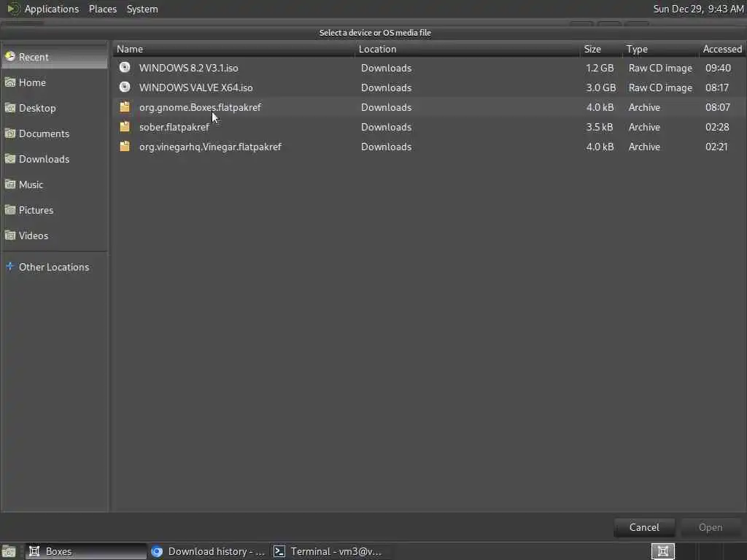Image resolution: width=747 pixels, height=560 pixels.
Task: Sort files by the Location column header
Action: (x=468, y=49)
